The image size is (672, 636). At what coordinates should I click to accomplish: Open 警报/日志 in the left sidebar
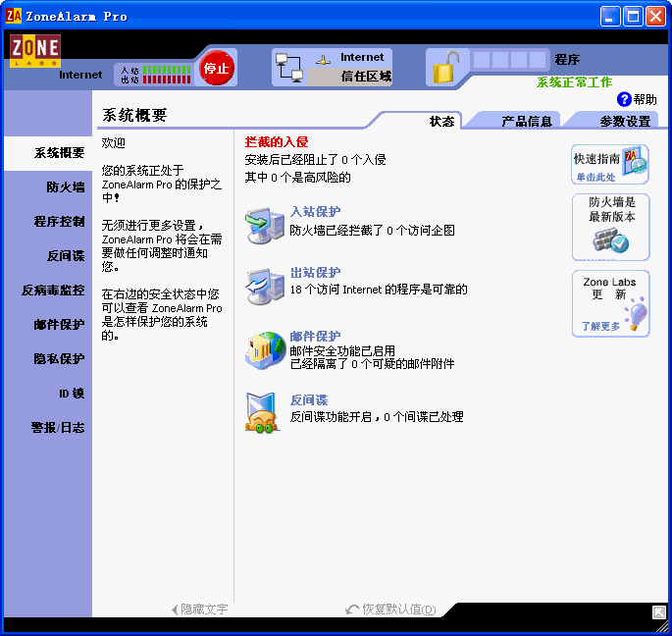click(x=58, y=428)
